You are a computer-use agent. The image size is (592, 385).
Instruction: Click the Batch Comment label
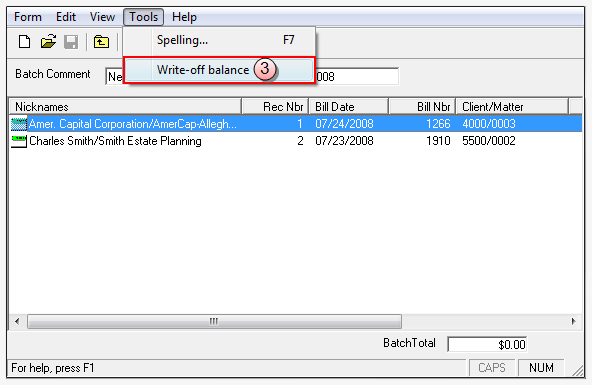[53, 74]
